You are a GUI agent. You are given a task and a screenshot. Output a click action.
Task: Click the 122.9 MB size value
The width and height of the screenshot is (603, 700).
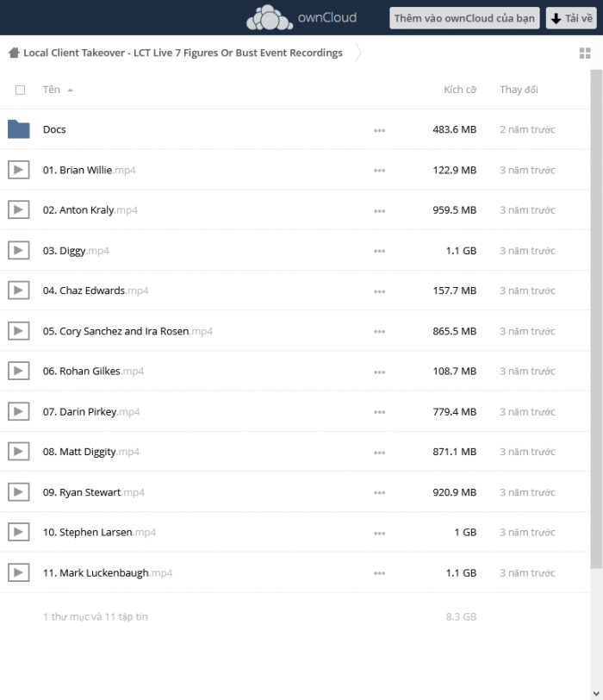[x=455, y=170]
